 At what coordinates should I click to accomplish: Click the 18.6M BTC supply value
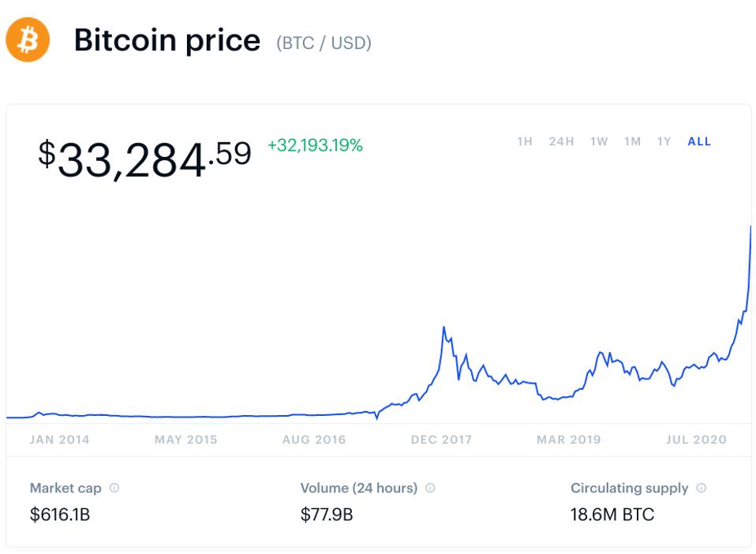[612, 515]
